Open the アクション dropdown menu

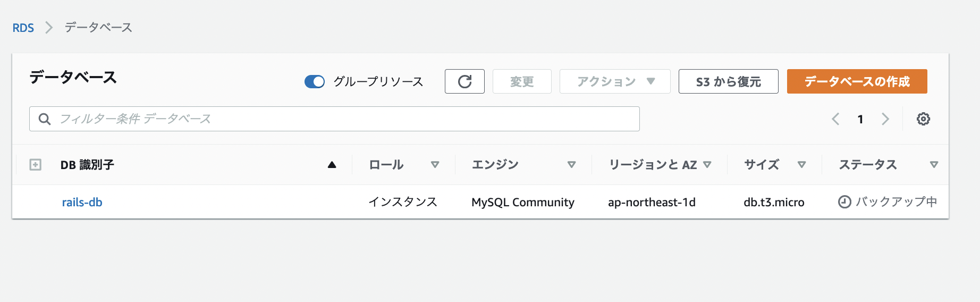(615, 81)
